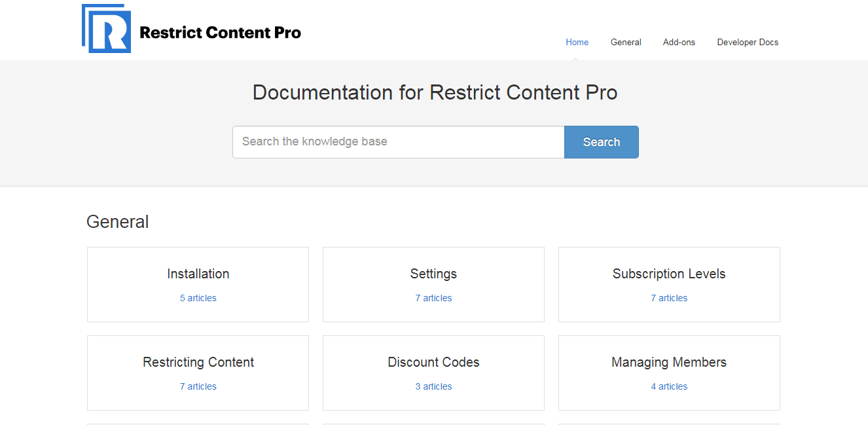868x425 pixels.
Task: Click '5 articles' under Installation
Action: [x=198, y=298]
